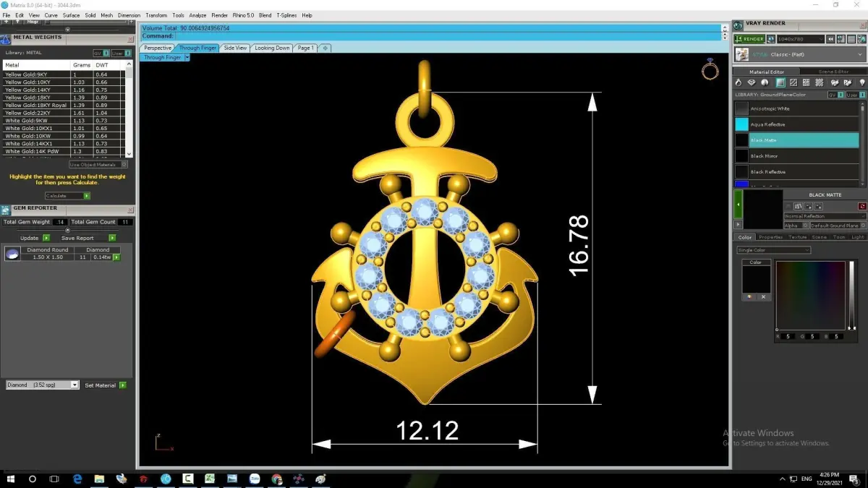Open the 1040x780 render resolution dropdown
Screen dimensions: 868x488
coord(800,39)
